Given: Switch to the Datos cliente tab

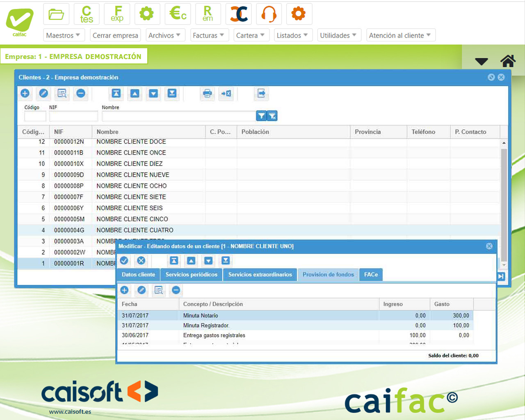Looking at the screenshot, I should tap(138, 275).
